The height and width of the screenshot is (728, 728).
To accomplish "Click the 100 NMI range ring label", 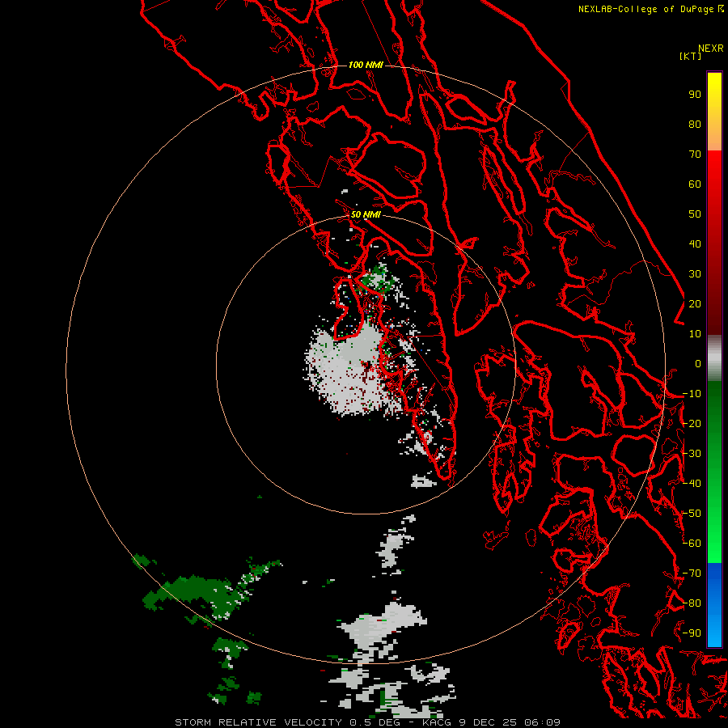I will (366, 65).
